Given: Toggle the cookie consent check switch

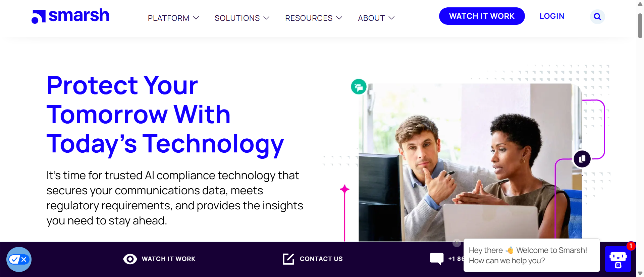Looking at the screenshot, I should 19,259.
